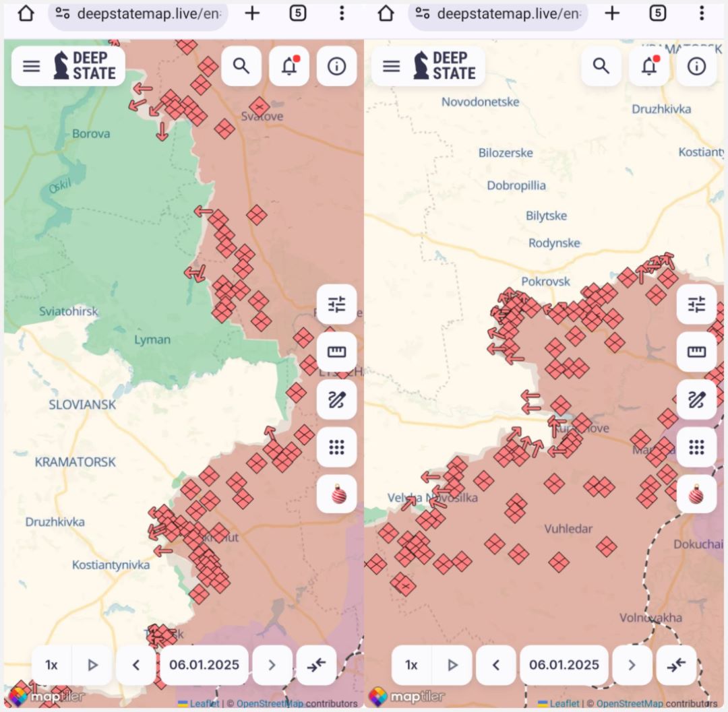Open a new browser tab in the left browser
Viewport: 728px width, 712px height.
tap(252, 13)
